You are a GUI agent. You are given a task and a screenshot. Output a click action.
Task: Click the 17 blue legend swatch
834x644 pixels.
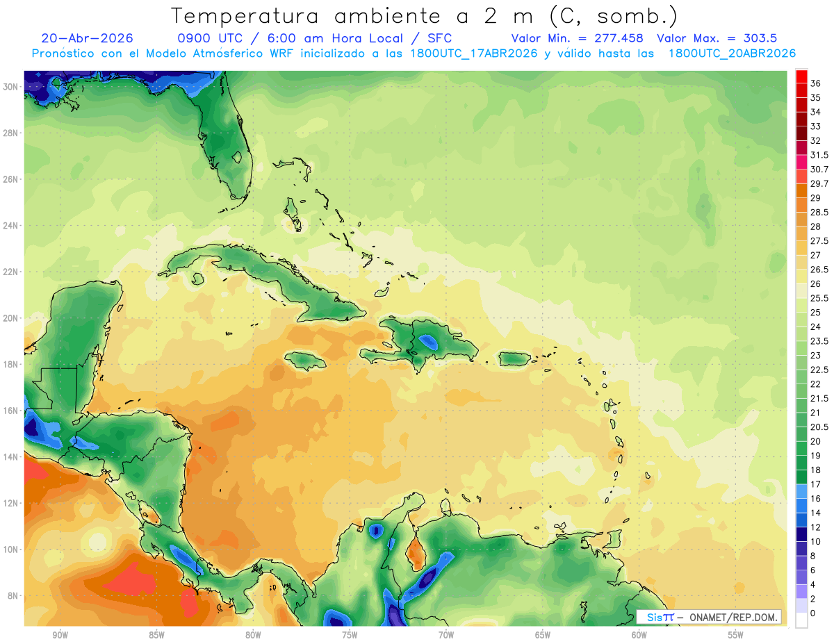[x=801, y=490]
